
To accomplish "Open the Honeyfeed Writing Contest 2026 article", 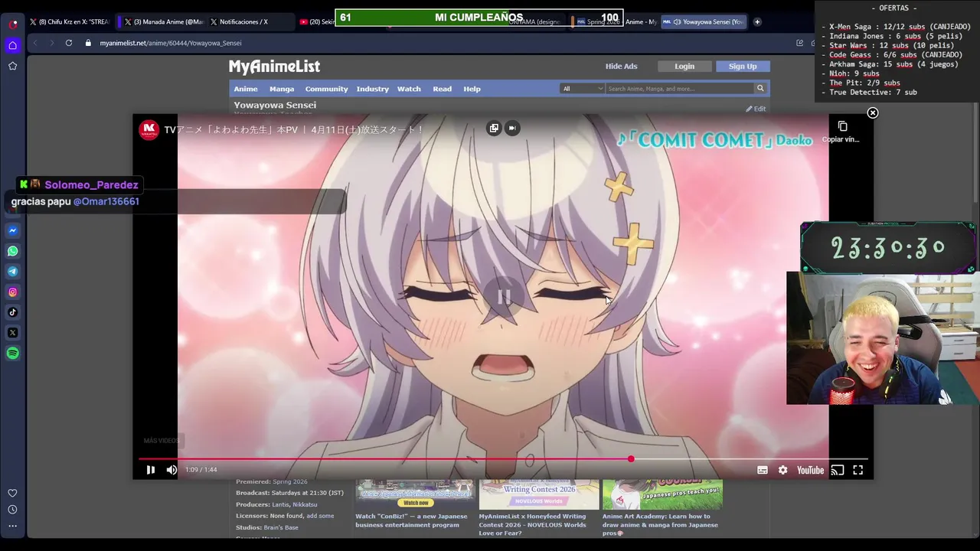I will tap(532, 524).
